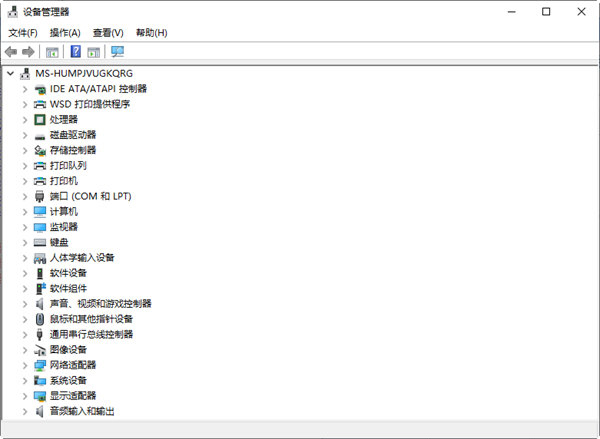Click the 图像设备 icon
The image size is (600, 439).
pos(40,350)
